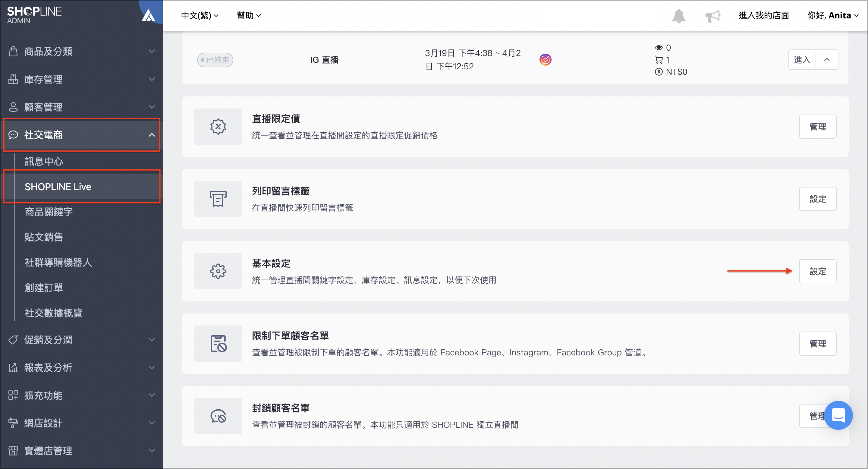Viewport: 868px width, 469px height.
Task: Click 管理 for 封鎖顧客名單
Action: 813,416
